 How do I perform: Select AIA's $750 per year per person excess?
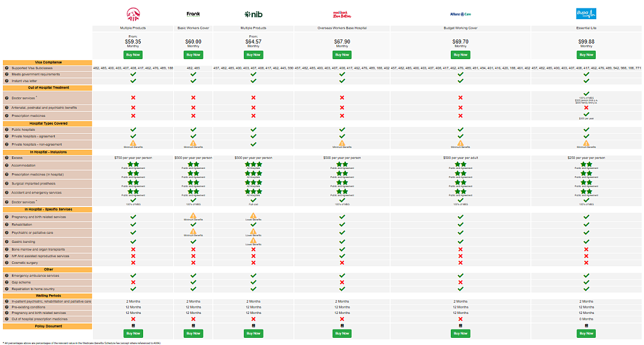pyautogui.click(x=133, y=158)
